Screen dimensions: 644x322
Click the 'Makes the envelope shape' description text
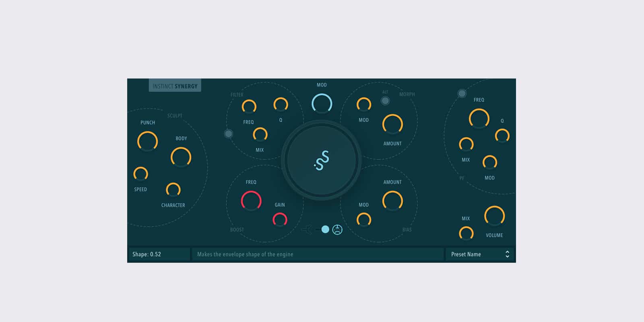tap(245, 254)
